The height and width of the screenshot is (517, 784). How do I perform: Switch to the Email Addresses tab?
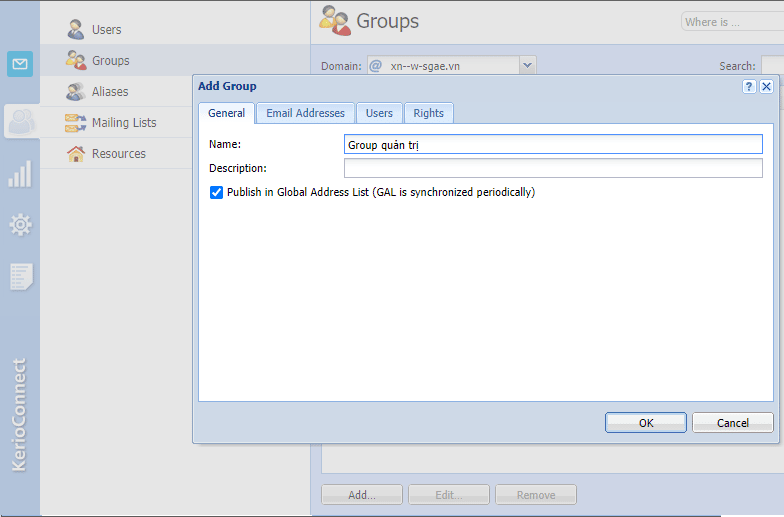coord(305,113)
